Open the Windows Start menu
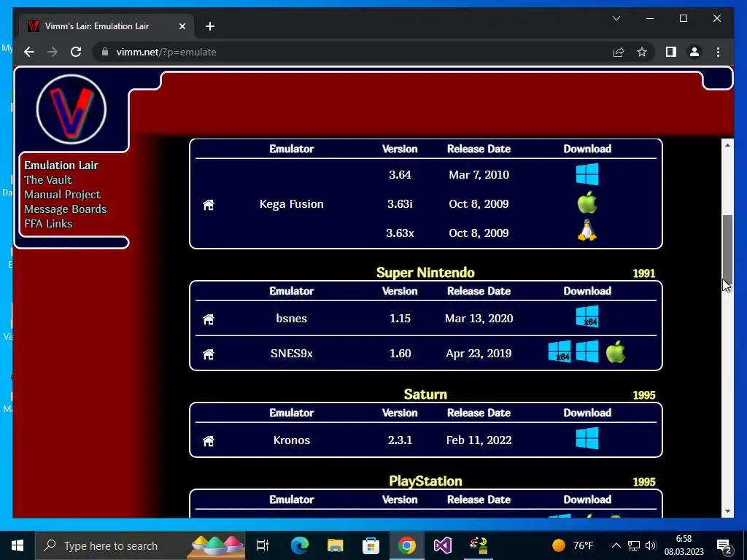The width and height of the screenshot is (747, 560). click(x=18, y=545)
